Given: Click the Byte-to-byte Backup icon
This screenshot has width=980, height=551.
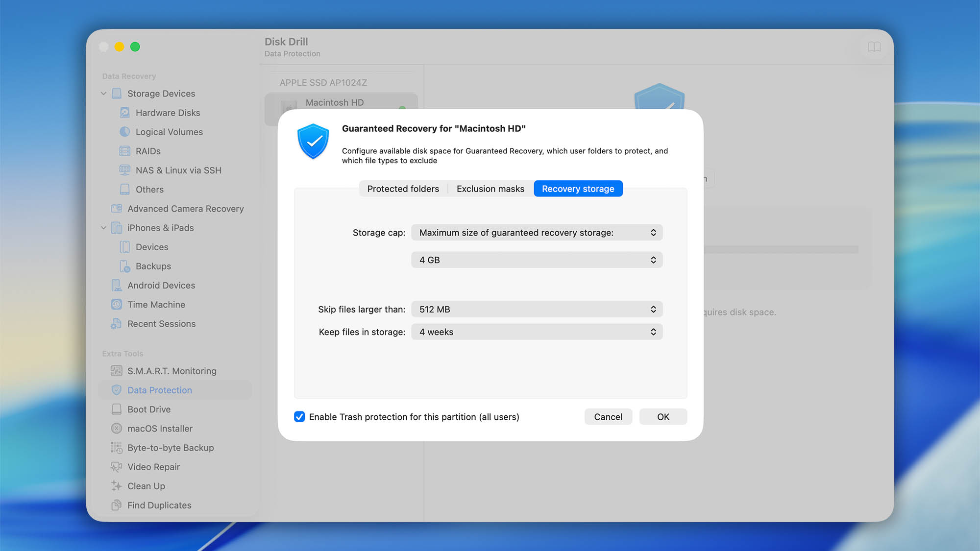Looking at the screenshot, I should coord(117,448).
